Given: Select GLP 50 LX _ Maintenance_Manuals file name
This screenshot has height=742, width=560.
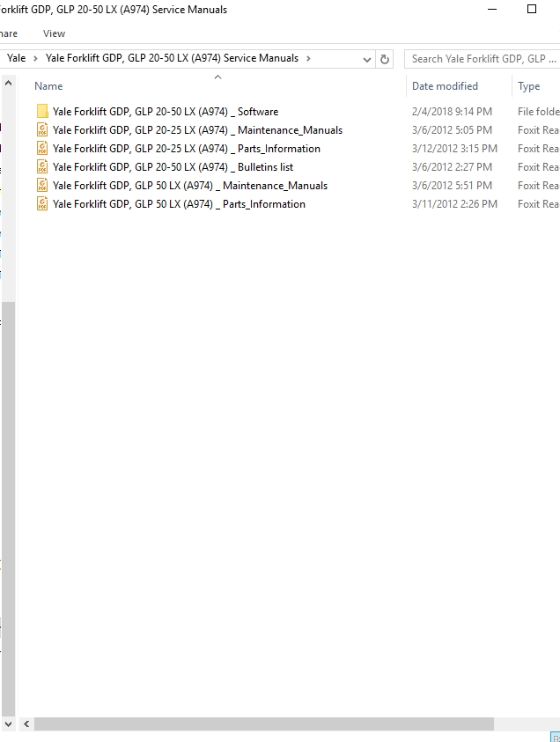Looking at the screenshot, I should [x=190, y=186].
